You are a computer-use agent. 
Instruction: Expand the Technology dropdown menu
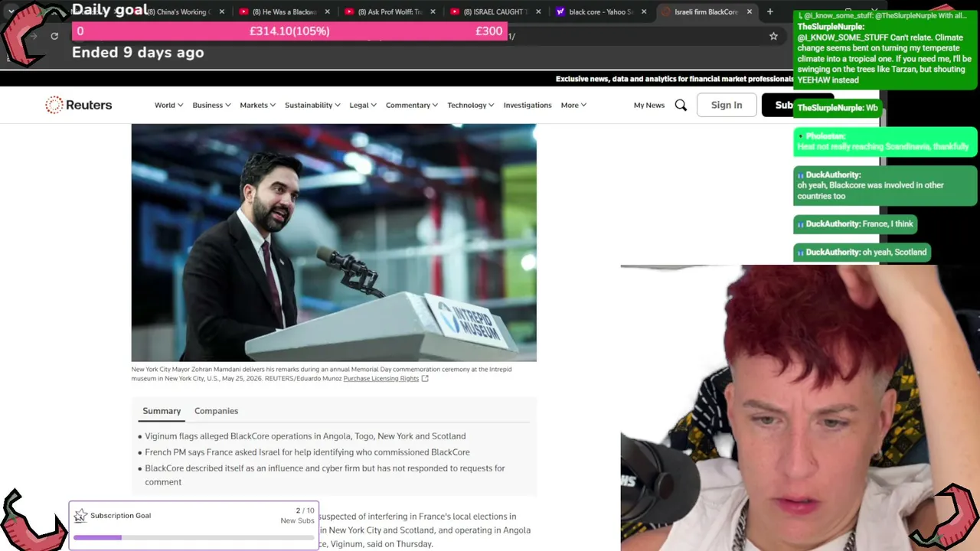[x=471, y=105]
